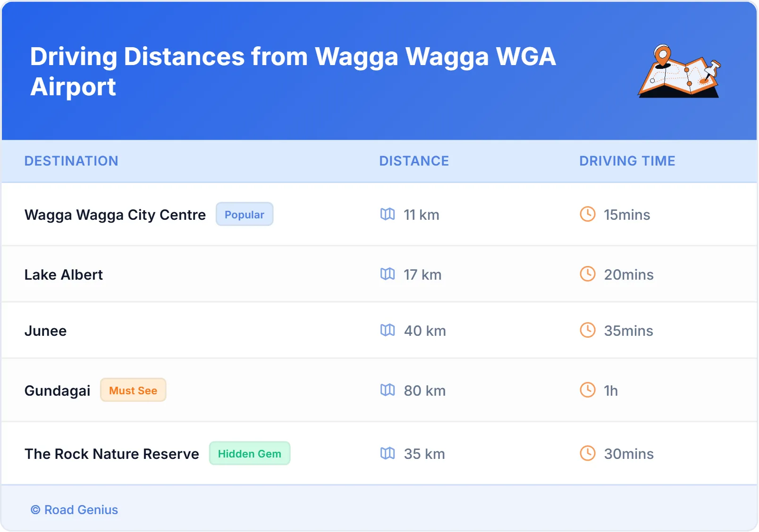Click the clock icon beside 20mins
This screenshot has height=532, width=759.
tap(588, 274)
